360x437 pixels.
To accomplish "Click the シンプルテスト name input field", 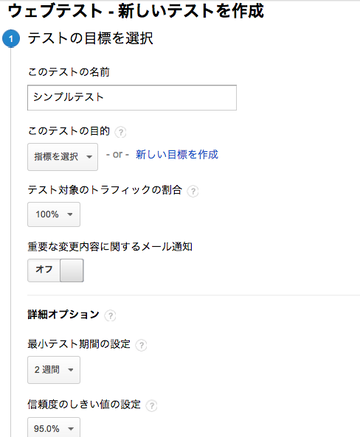I will pos(132,98).
